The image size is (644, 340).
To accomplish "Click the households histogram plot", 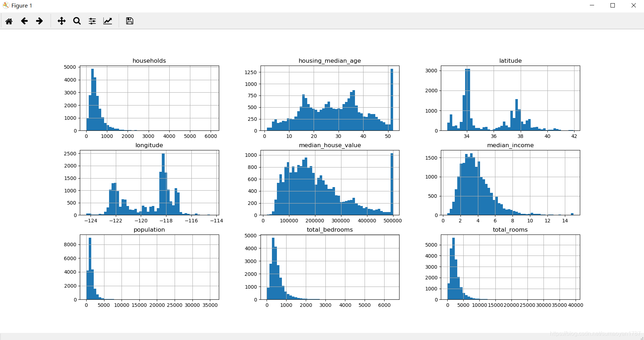I will pyautogui.click(x=149, y=98).
